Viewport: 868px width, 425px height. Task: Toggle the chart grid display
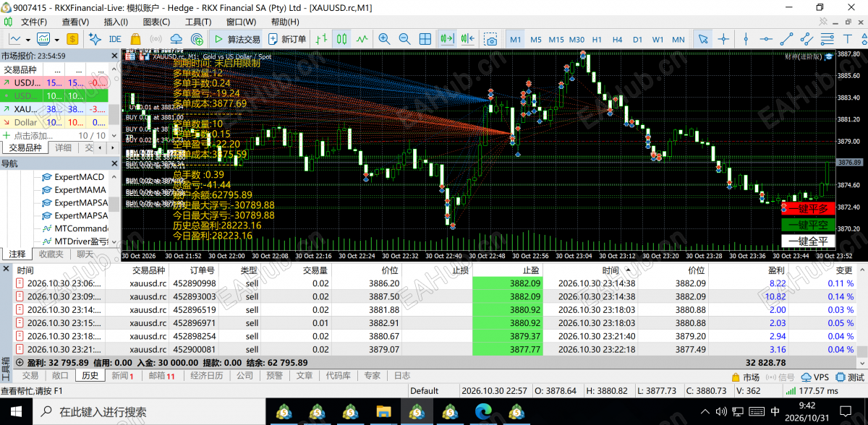click(x=425, y=39)
